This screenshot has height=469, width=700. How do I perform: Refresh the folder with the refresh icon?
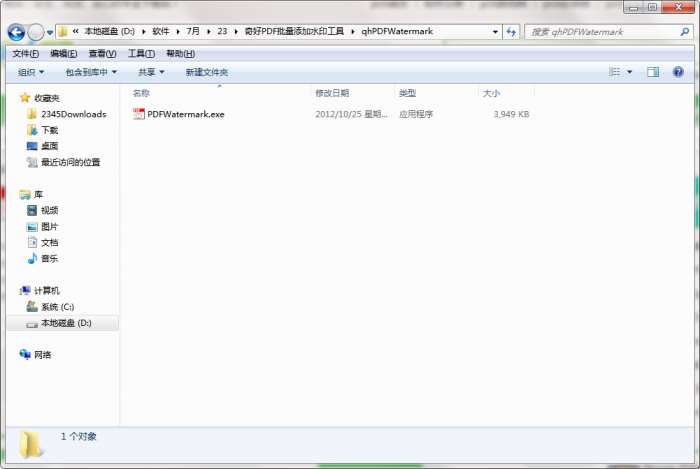pos(511,32)
